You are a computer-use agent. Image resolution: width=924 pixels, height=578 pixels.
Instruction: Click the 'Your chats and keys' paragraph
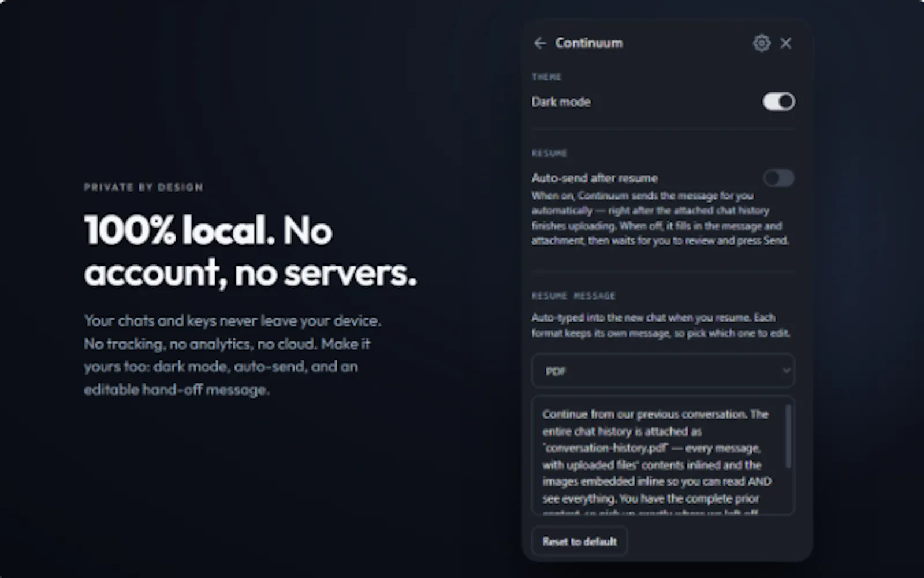[x=232, y=355]
